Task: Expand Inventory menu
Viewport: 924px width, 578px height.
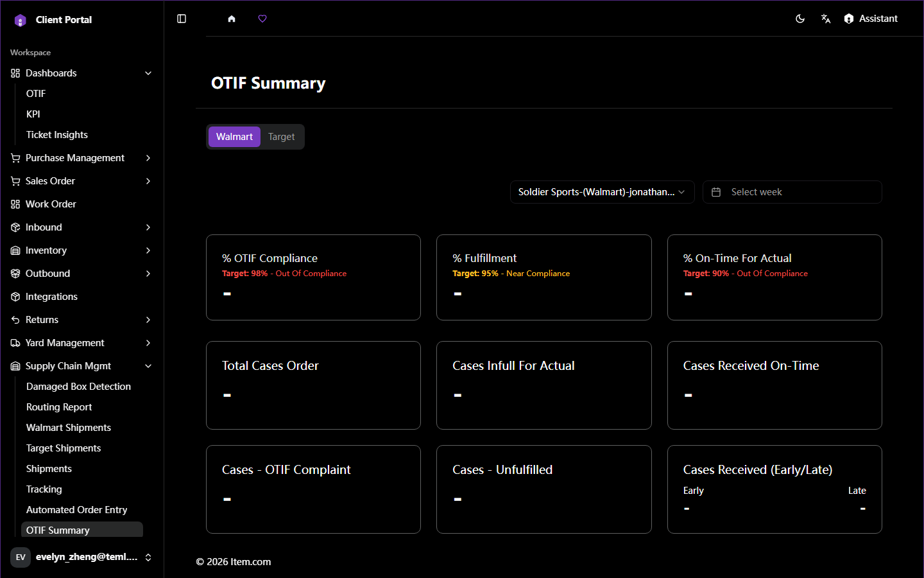Action: pos(81,250)
